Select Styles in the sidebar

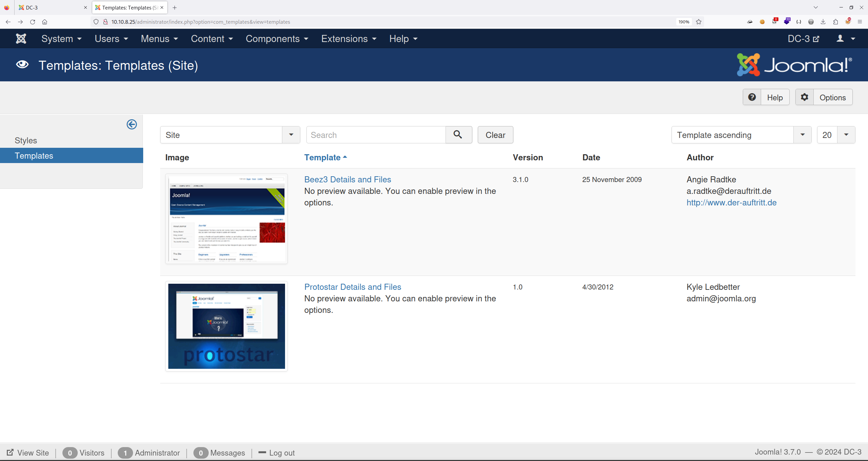tap(26, 140)
